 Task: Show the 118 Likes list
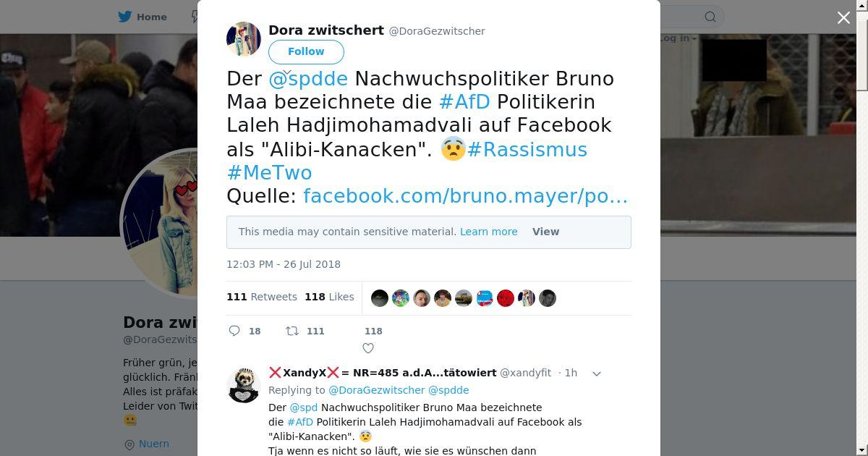coord(329,297)
